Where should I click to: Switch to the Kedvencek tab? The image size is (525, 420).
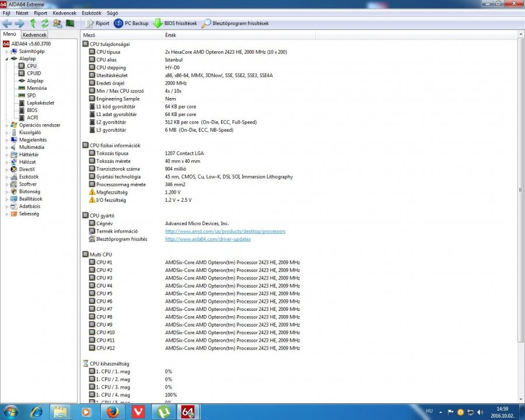point(34,34)
